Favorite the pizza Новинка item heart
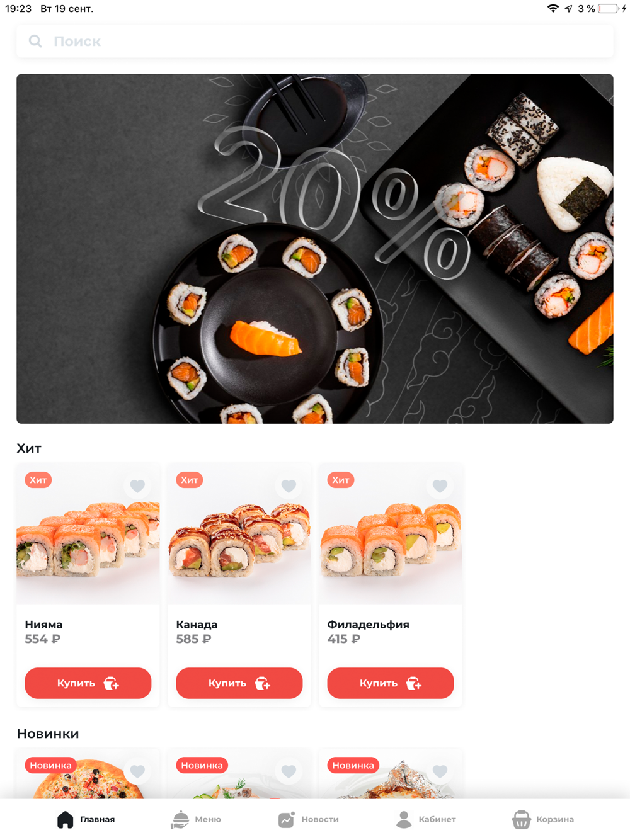The width and height of the screenshot is (630, 840). click(x=137, y=771)
